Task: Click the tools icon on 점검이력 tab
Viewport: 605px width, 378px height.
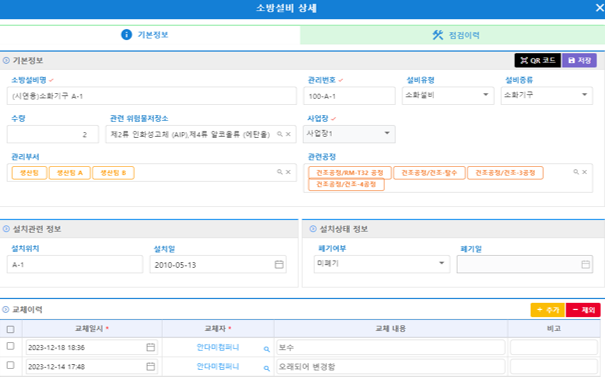Action: point(438,35)
